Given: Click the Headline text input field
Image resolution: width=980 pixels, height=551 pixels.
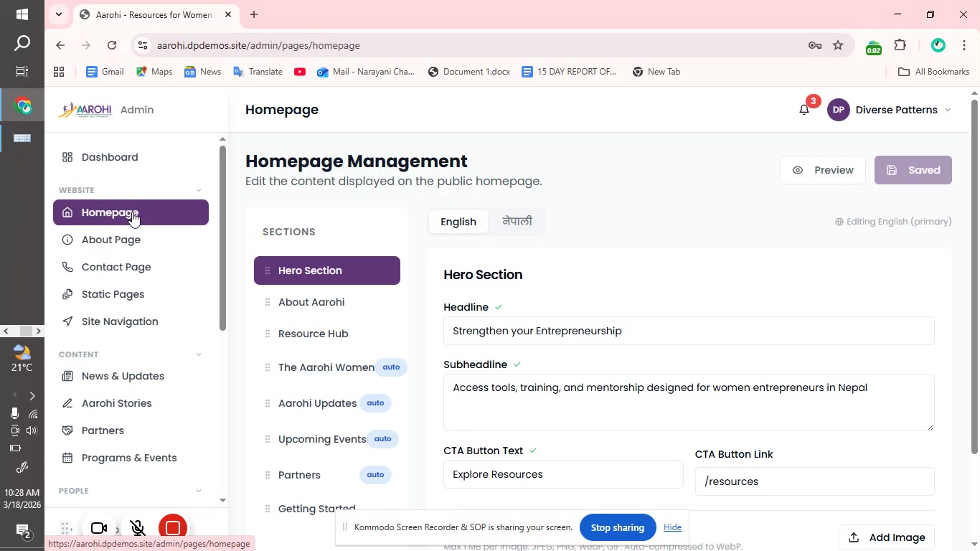Looking at the screenshot, I should pyautogui.click(x=688, y=331).
